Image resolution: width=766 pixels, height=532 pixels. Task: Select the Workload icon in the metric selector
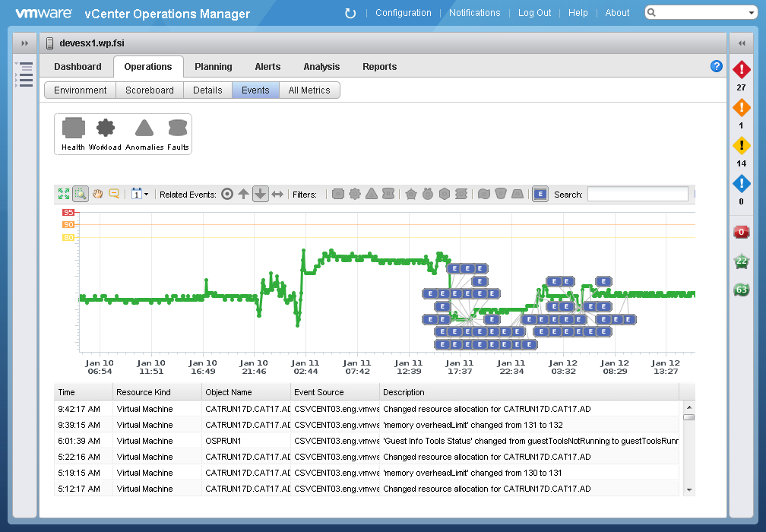coord(105,128)
